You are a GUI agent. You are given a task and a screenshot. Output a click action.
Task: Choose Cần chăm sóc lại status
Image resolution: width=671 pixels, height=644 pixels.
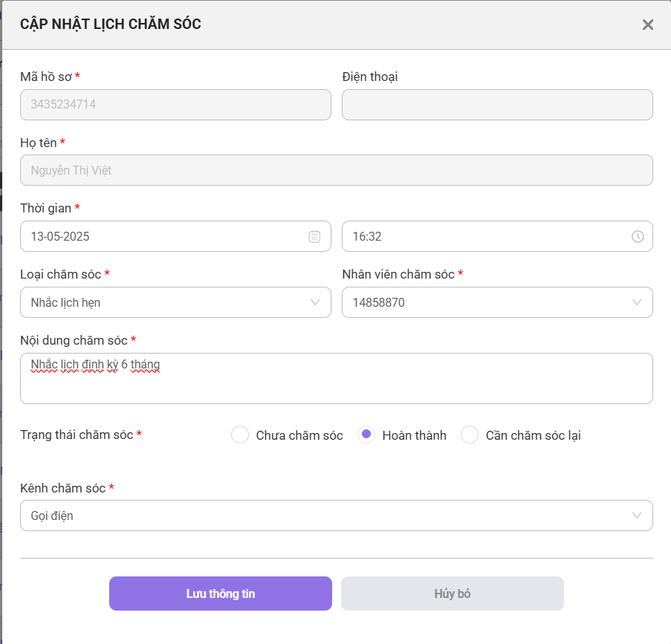tap(470, 435)
